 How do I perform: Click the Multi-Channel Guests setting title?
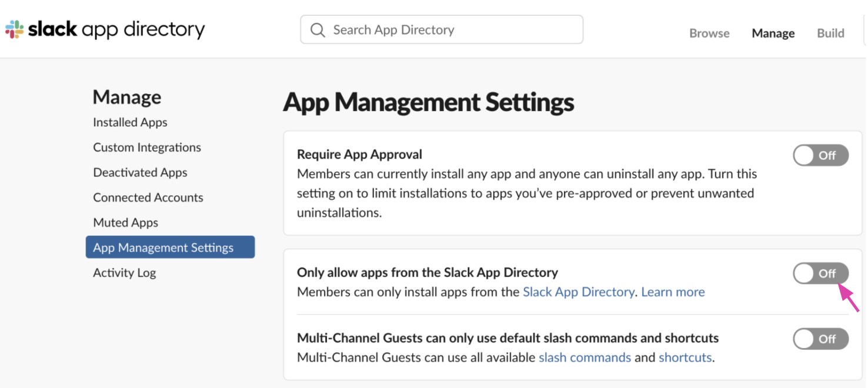508,338
